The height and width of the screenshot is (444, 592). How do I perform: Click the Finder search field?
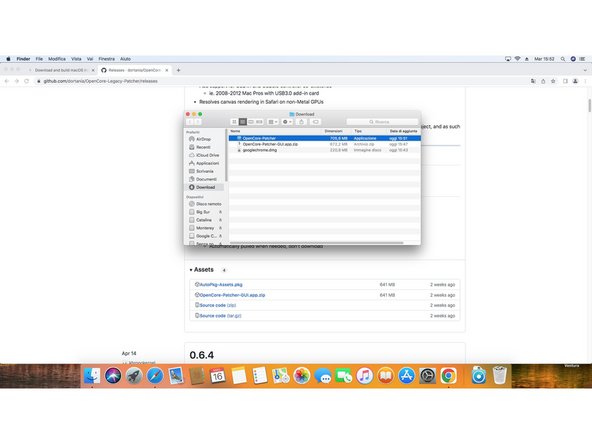point(382,122)
